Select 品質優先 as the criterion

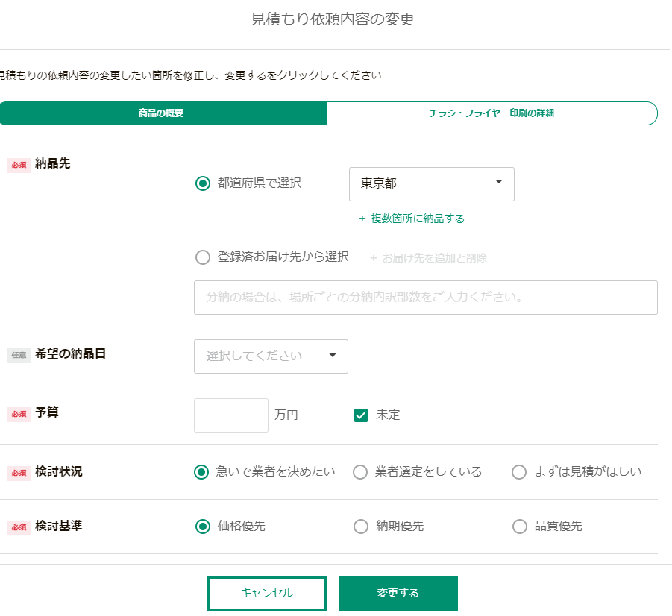coord(520,527)
